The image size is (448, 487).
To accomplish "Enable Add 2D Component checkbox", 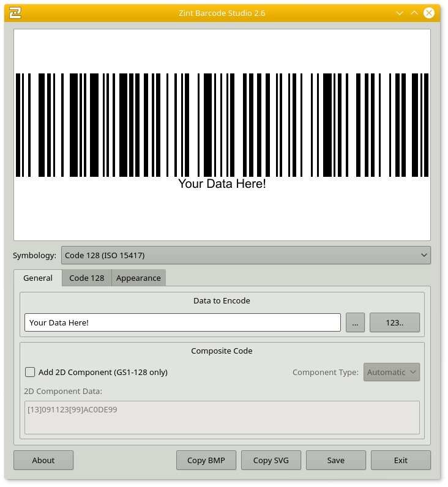I will [x=30, y=372].
